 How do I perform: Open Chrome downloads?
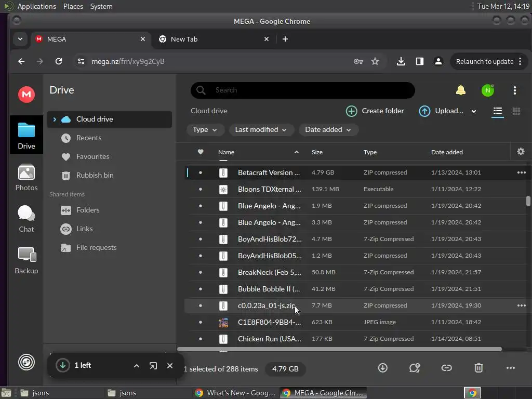(401, 61)
